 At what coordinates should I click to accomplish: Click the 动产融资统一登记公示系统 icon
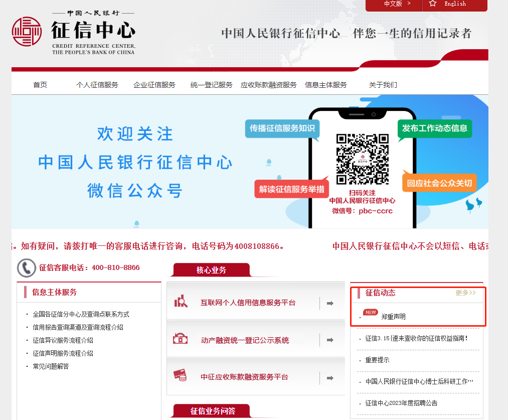click(180, 339)
